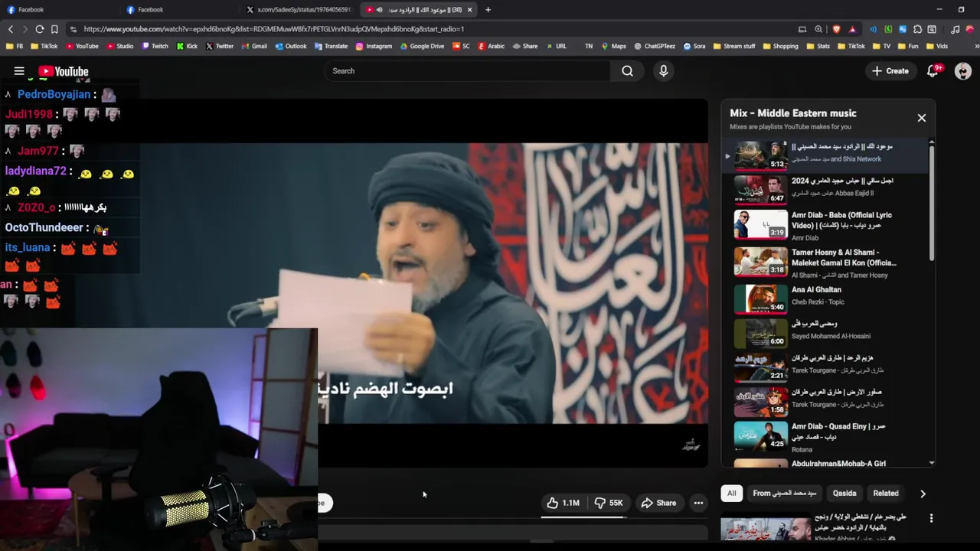
Task: Reload the page with the refresh icon
Action: click(39, 29)
